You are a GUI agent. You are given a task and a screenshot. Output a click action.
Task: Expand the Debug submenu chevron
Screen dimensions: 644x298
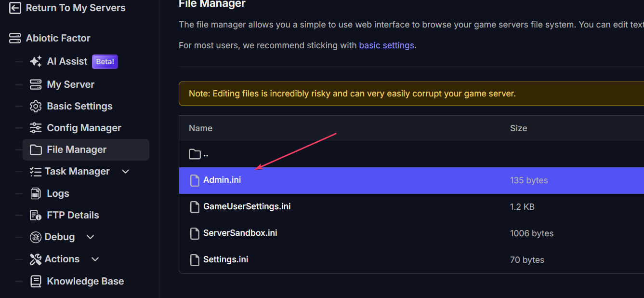[90, 237]
